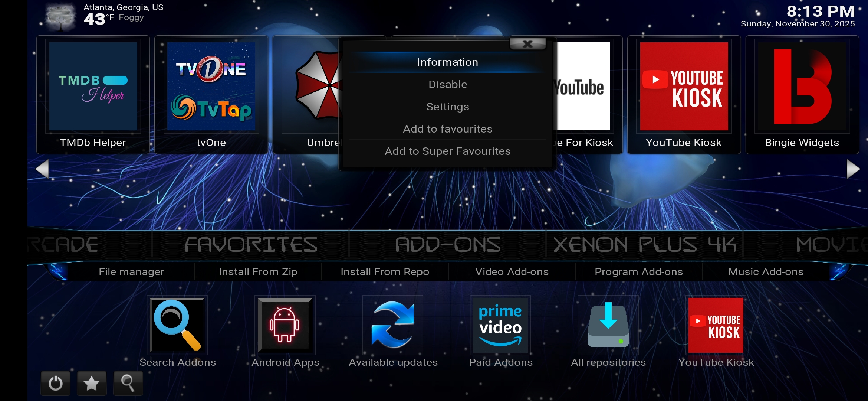
Task: Open favourites via the star icon
Action: pyautogui.click(x=91, y=383)
